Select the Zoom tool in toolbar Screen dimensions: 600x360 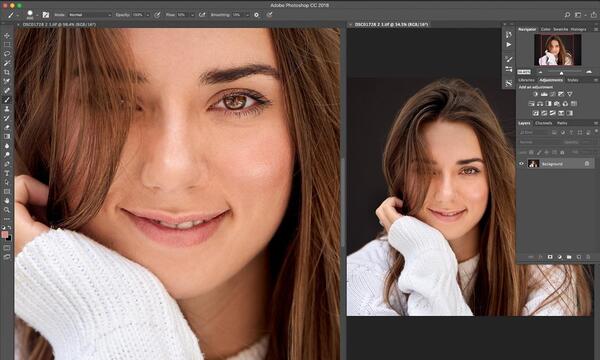click(7, 210)
